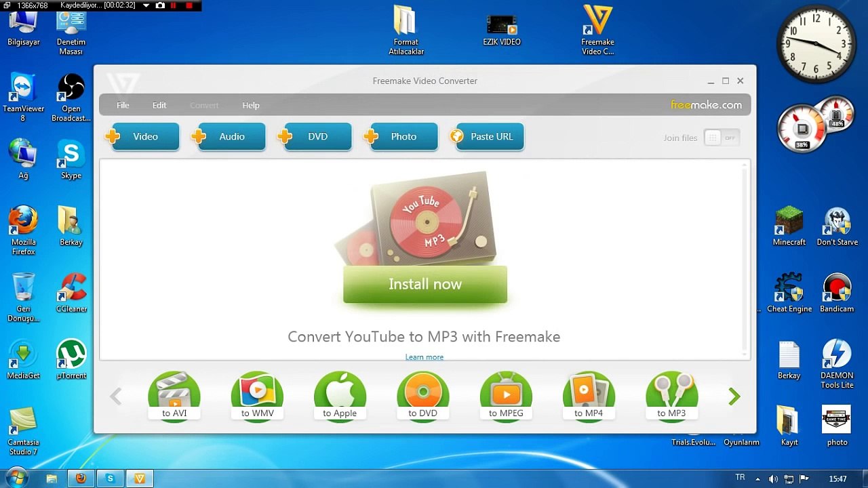Add a disc using the +DVD button
868x488 pixels.
315,136
